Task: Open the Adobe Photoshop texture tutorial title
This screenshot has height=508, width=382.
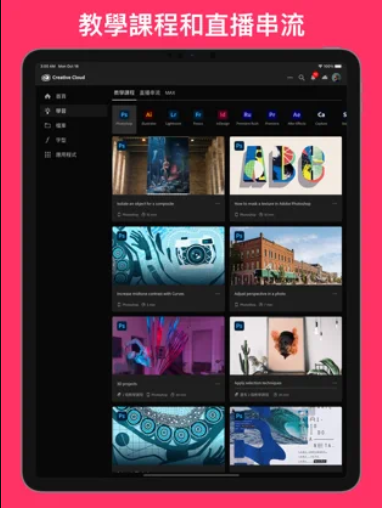Action: 272,204
